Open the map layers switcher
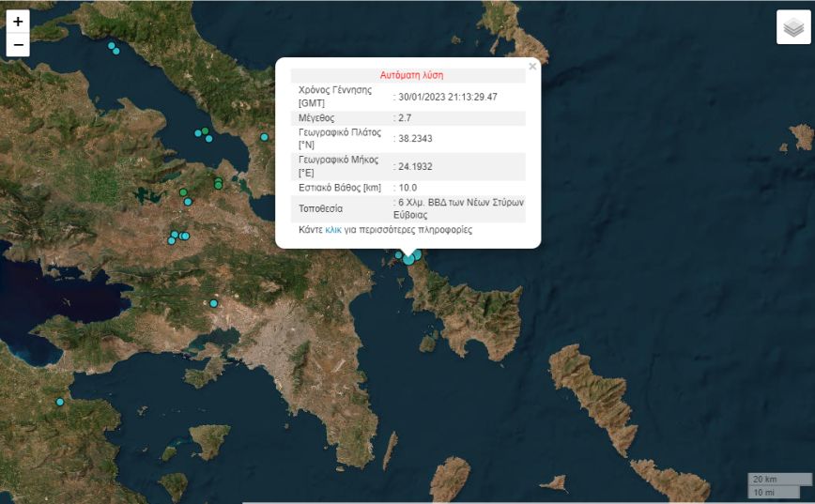 pos(793,27)
